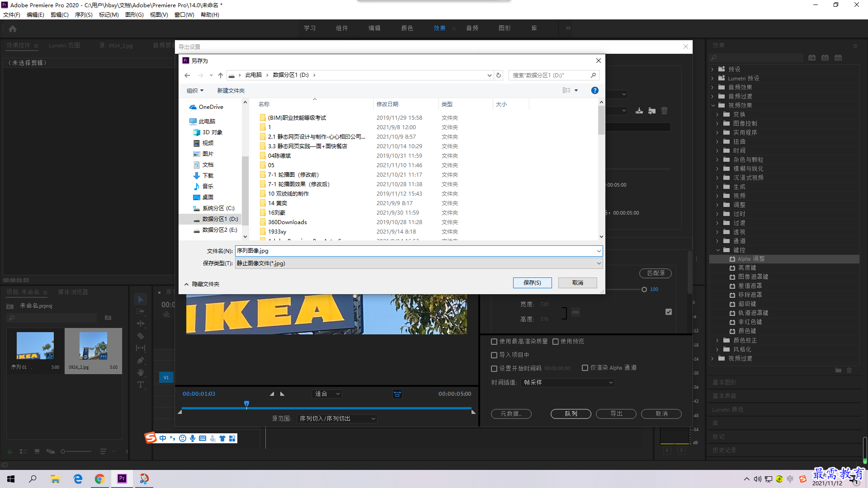Click the delete preset trash icon
Image resolution: width=868 pixels, height=488 pixels.
[665, 111]
